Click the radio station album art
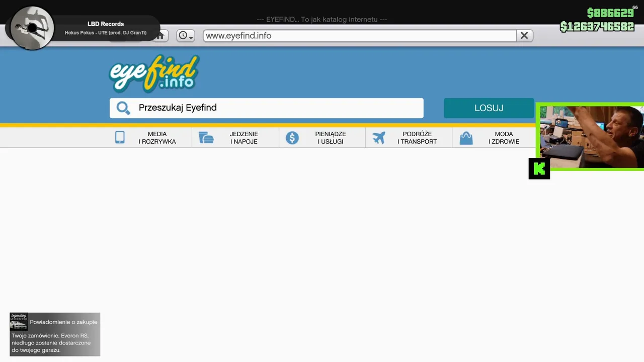Viewport: 644px width, 362px height. pyautogui.click(x=32, y=28)
